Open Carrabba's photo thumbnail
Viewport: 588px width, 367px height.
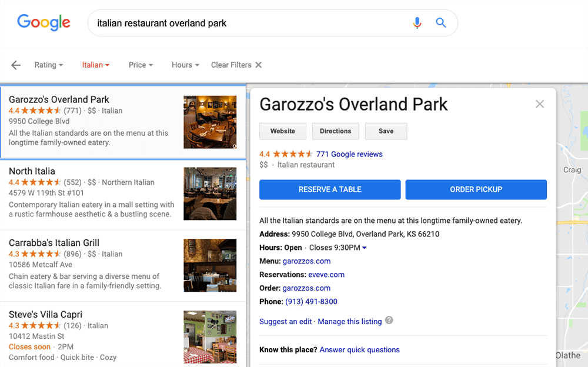pos(210,265)
